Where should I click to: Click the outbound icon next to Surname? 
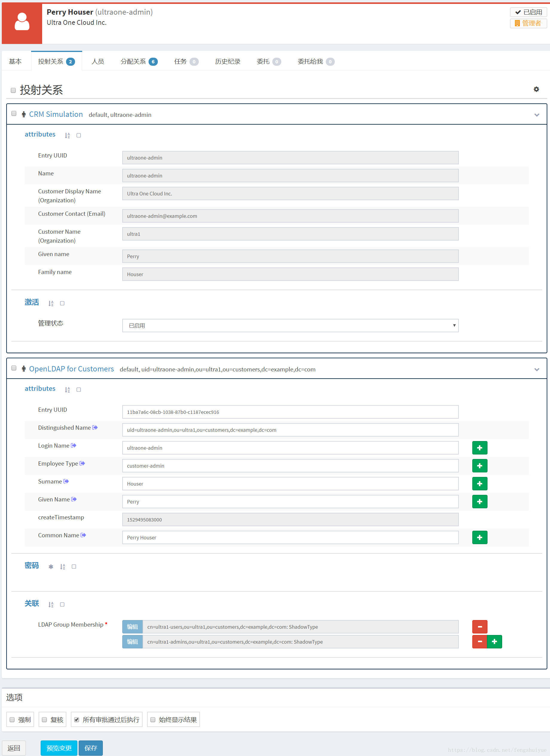click(x=66, y=481)
